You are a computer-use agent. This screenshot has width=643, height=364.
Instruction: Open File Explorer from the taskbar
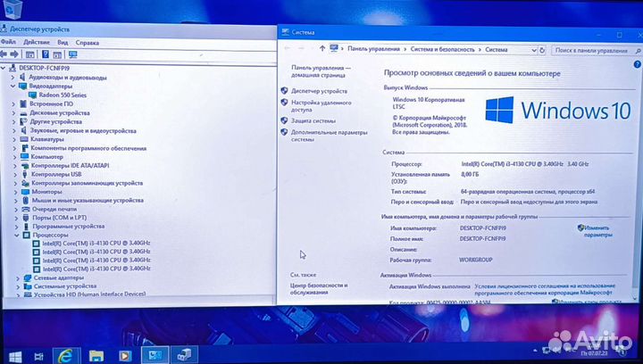(x=96, y=356)
